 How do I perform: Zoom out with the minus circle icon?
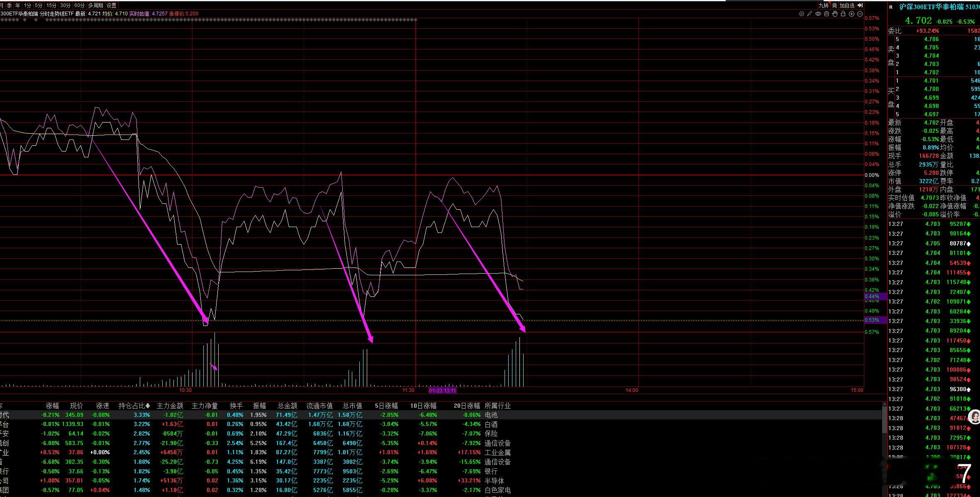860,14
